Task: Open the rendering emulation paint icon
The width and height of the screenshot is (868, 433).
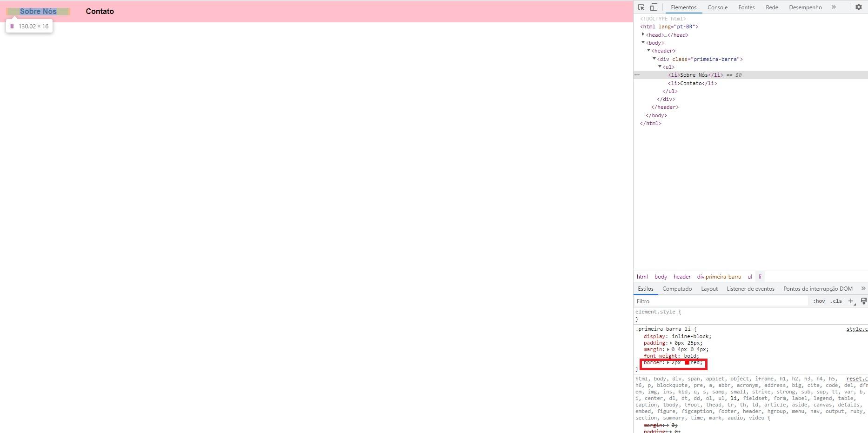Action: coord(864,301)
